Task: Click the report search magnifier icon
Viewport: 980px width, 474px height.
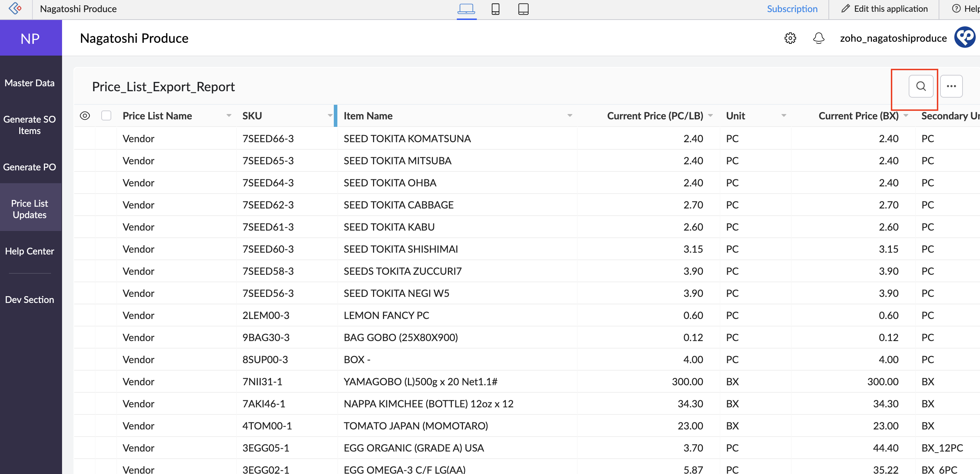Action: click(x=921, y=86)
